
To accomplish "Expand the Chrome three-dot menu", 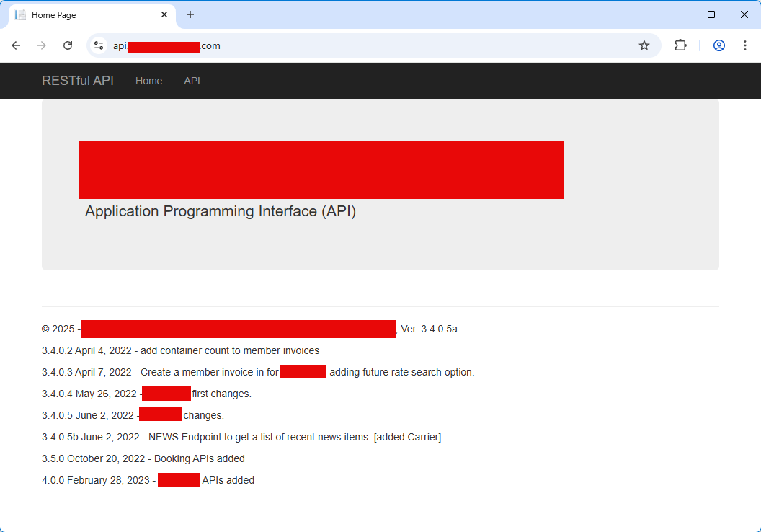I will (744, 45).
